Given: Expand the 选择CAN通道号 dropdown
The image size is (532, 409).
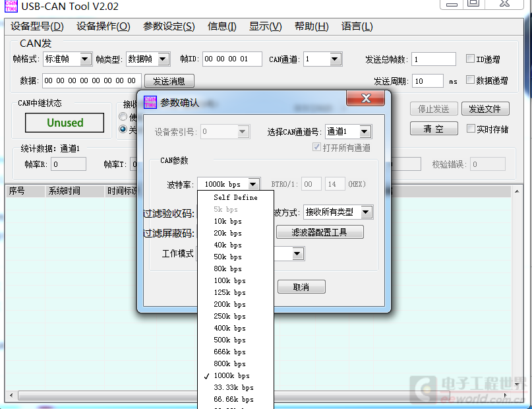Looking at the screenshot, I should point(365,132).
